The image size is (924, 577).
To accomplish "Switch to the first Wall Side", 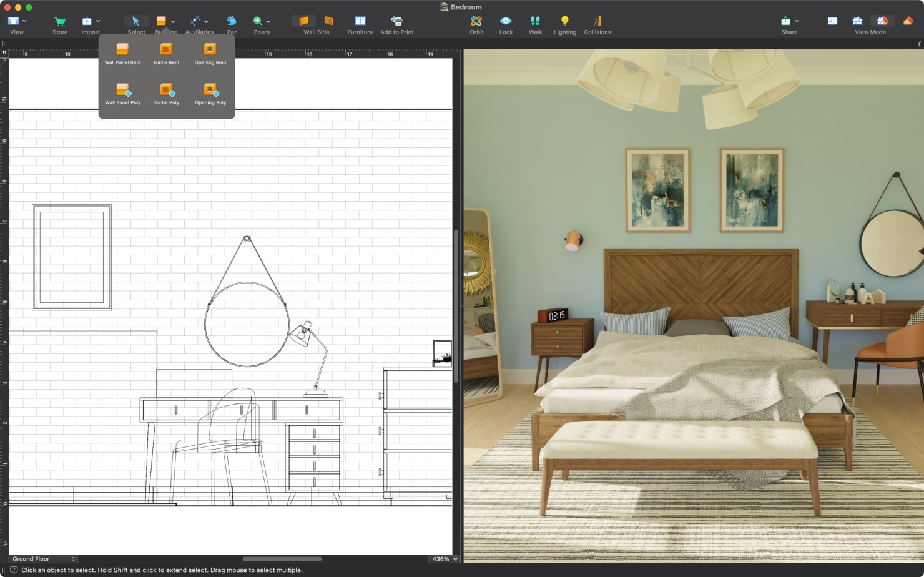I will pyautogui.click(x=303, y=21).
